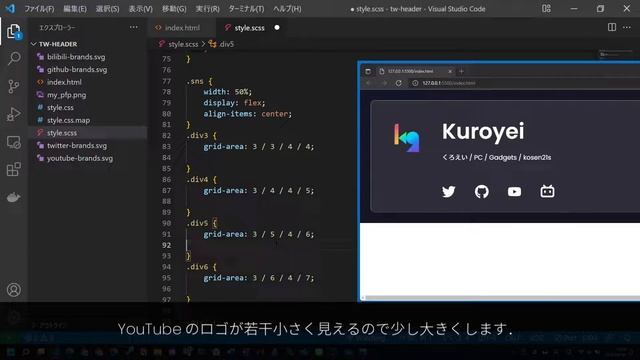The image size is (640, 360).
Task: Click the GitHub icon in browser preview
Action: [x=482, y=191]
